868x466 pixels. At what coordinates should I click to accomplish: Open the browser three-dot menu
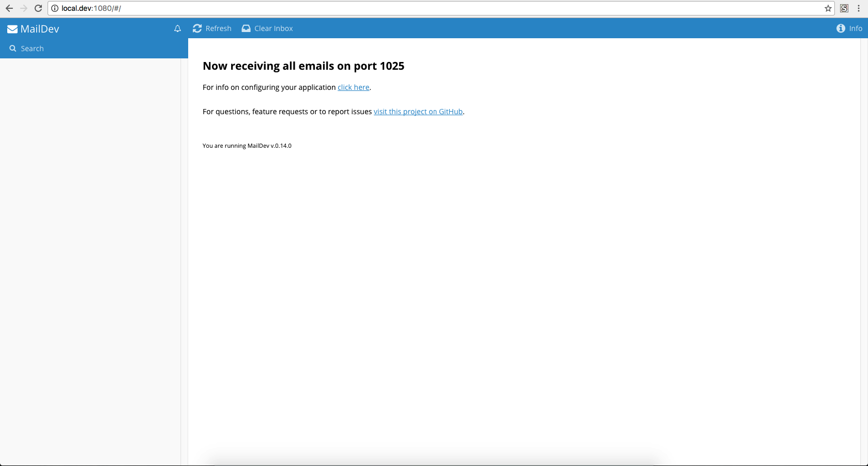[859, 8]
